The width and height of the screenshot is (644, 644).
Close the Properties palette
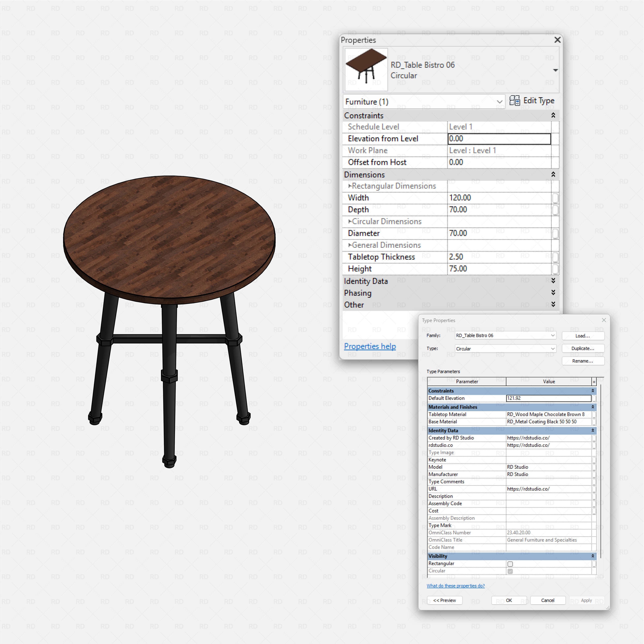(x=557, y=40)
